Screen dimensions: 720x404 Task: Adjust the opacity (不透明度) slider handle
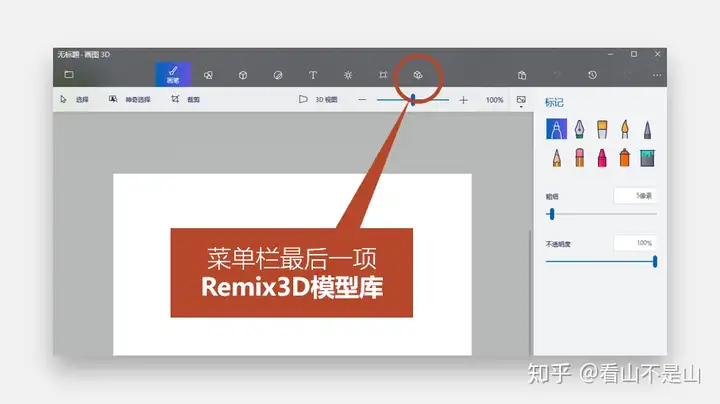pos(655,262)
